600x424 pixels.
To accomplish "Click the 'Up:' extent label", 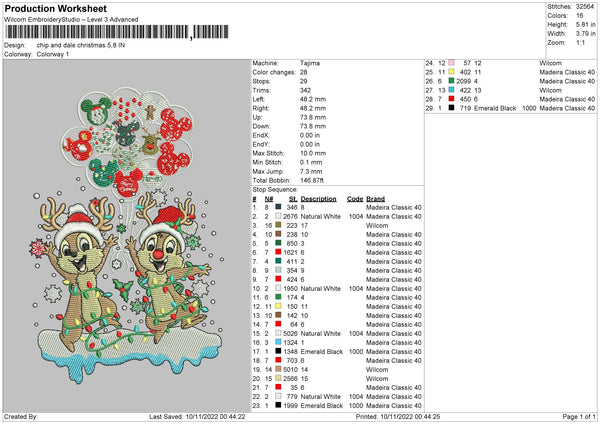I will coord(257,117).
